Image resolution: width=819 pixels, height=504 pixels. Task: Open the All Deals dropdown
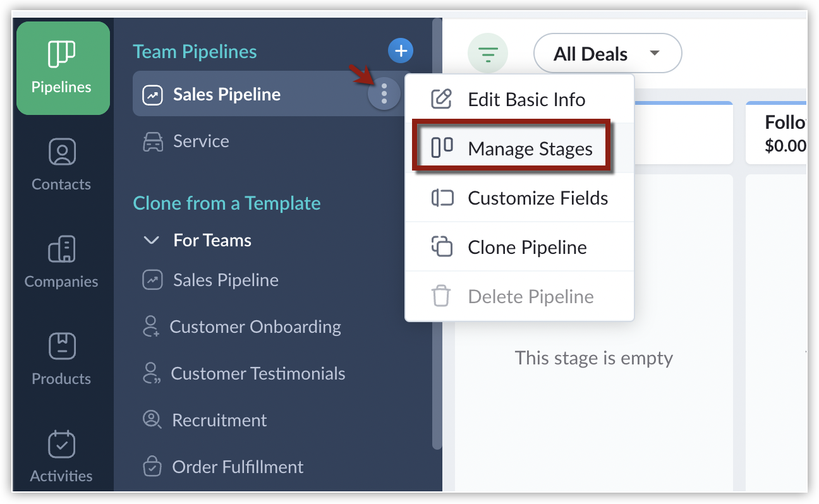point(607,54)
